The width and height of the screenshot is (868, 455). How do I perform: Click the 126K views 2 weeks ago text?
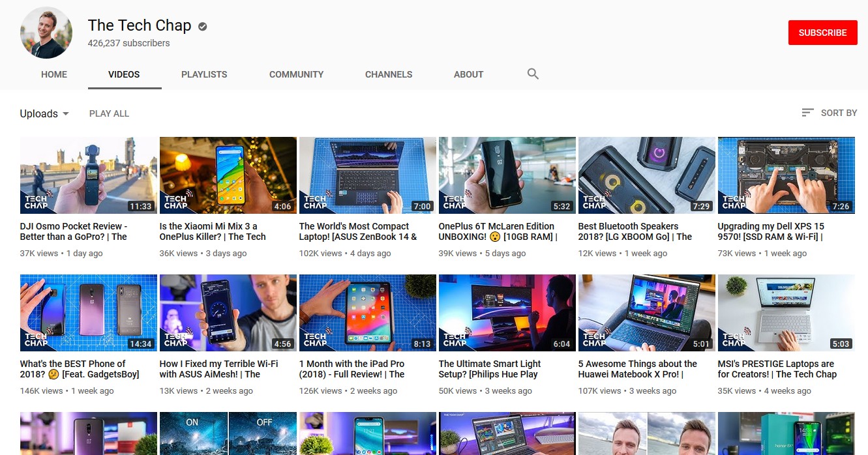coord(348,391)
